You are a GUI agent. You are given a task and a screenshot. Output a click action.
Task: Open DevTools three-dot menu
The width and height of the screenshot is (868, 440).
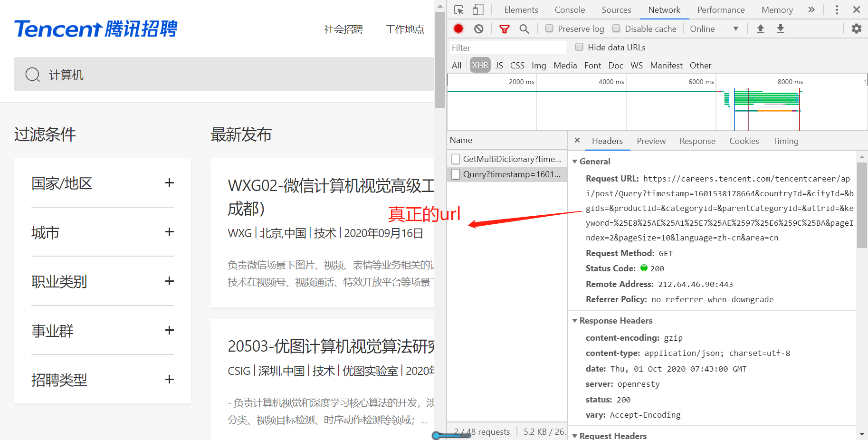837,10
